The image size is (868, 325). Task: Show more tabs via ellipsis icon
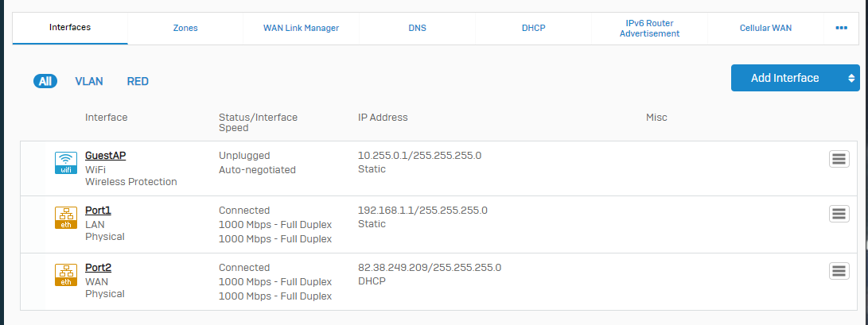(841, 28)
